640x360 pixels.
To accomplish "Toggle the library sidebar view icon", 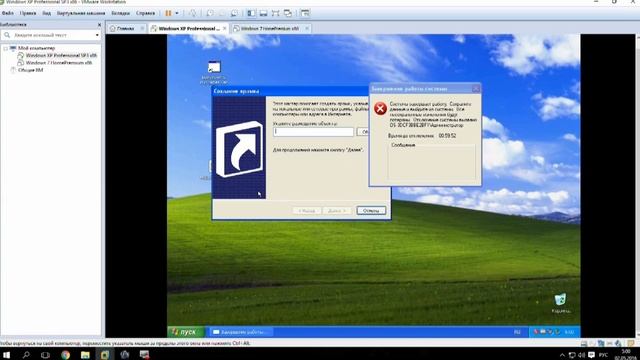I will pos(251,13).
